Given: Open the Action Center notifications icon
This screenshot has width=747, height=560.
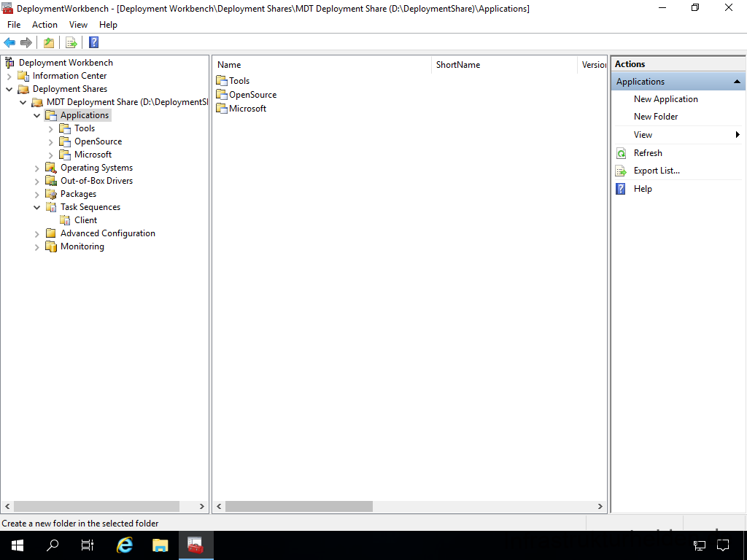Looking at the screenshot, I should tap(723, 545).
